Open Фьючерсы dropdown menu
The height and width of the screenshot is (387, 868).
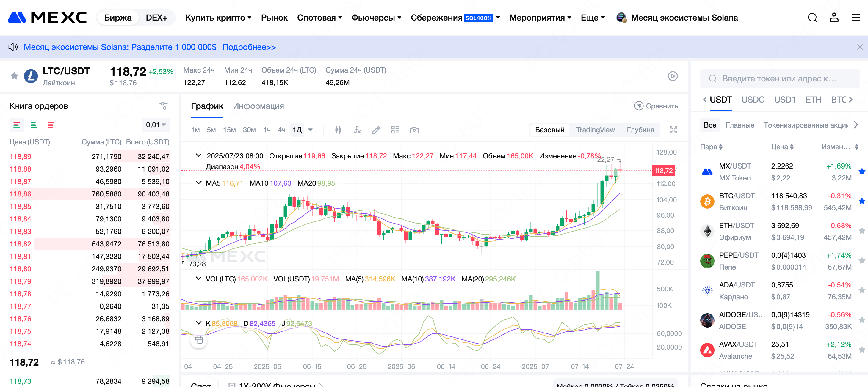tap(376, 18)
